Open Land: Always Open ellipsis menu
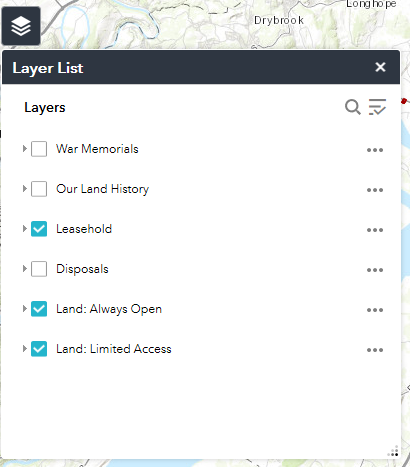Image resolution: width=410 pixels, height=467 pixels. pyautogui.click(x=375, y=310)
